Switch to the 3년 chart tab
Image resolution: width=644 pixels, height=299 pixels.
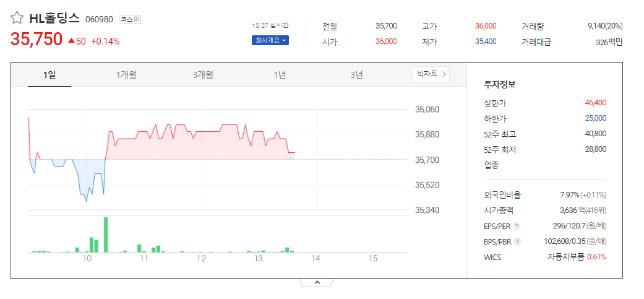tap(356, 75)
